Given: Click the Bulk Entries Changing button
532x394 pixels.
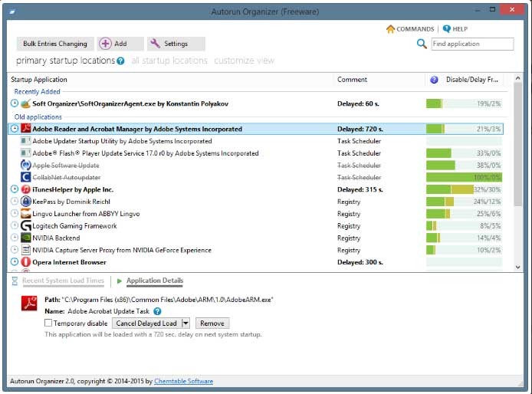Looking at the screenshot, I should pyautogui.click(x=54, y=44).
